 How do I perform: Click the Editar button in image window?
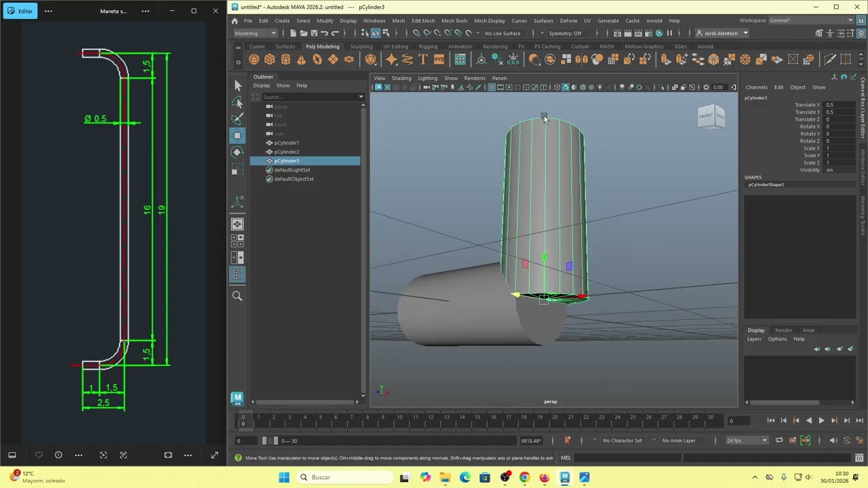tap(20, 11)
